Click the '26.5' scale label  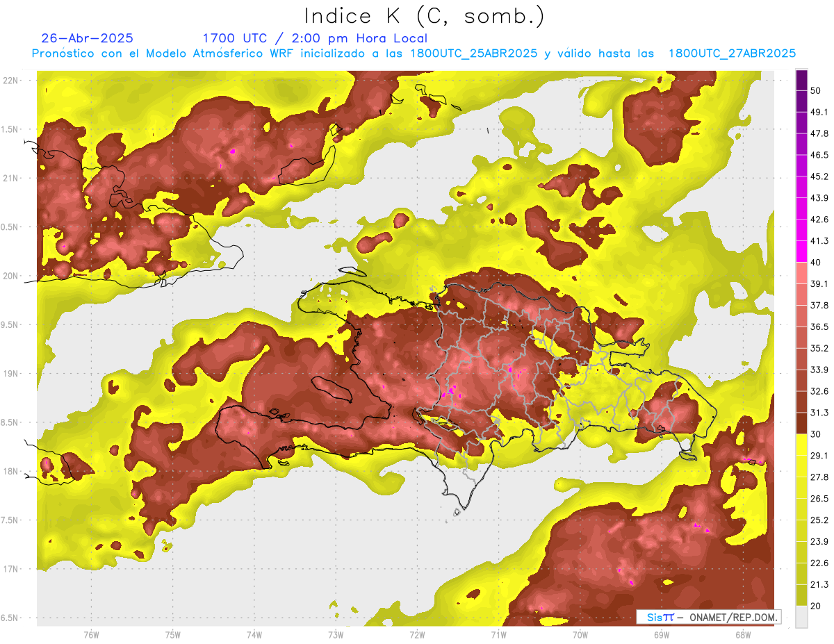(x=819, y=498)
